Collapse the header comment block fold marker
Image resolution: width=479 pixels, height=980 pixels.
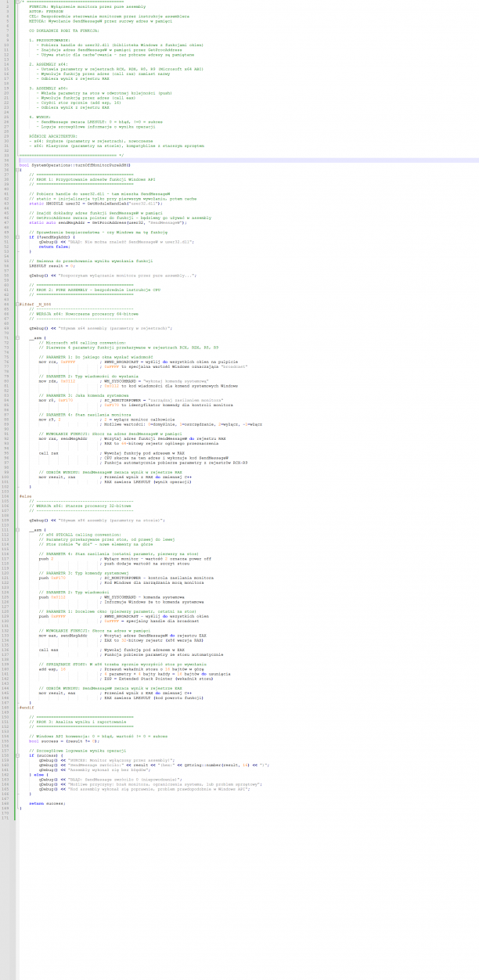(16, 2)
